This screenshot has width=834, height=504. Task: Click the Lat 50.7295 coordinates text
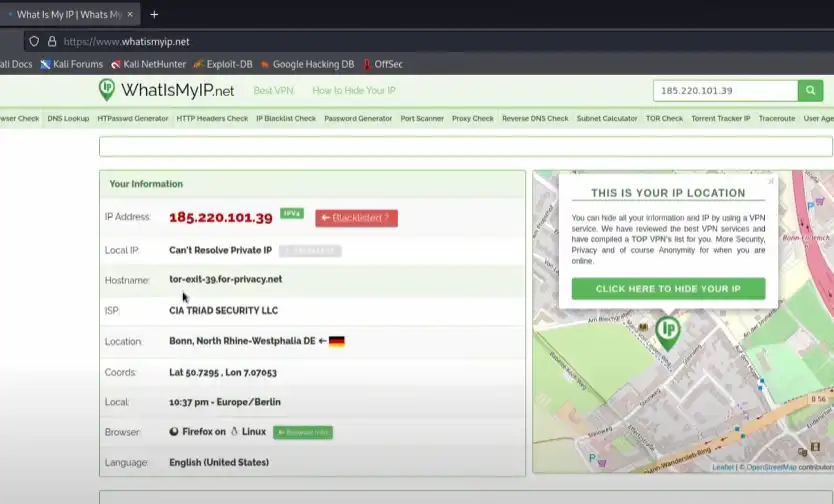[x=223, y=372]
